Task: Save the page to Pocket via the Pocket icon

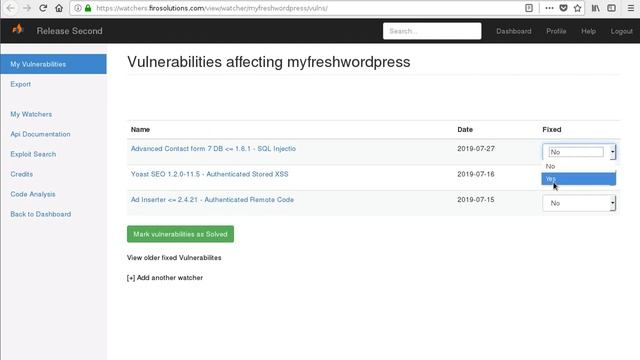Action: coord(563,8)
